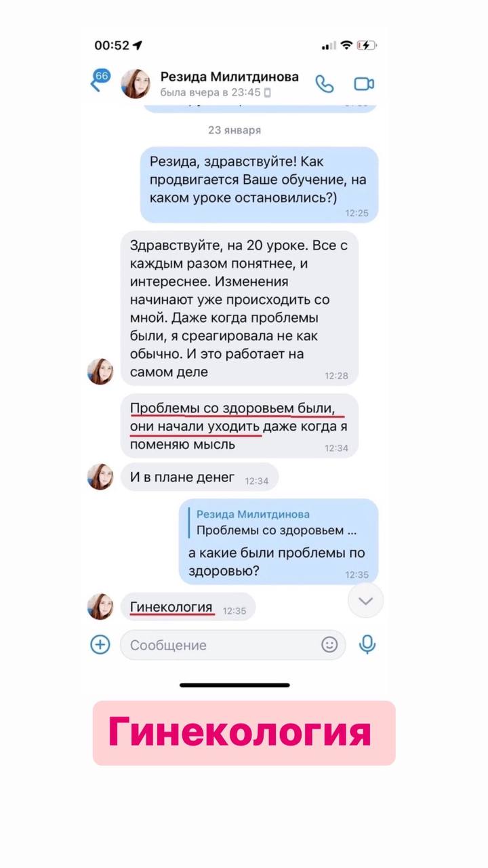Tap the battery indicator in the status bar
Viewport: 488px width, 868px height.
(366, 45)
